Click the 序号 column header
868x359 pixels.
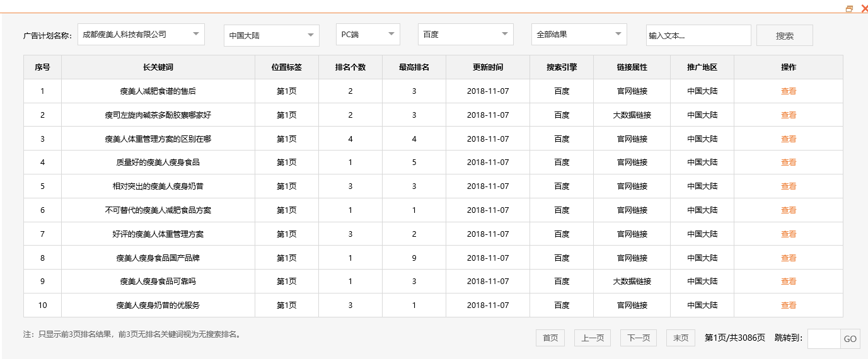click(x=42, y=67)
